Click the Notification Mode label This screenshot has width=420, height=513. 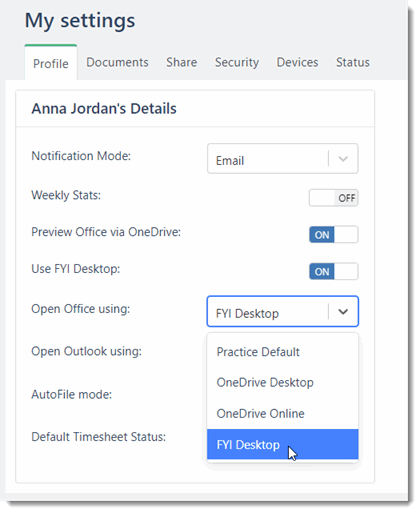coord(81,156)
